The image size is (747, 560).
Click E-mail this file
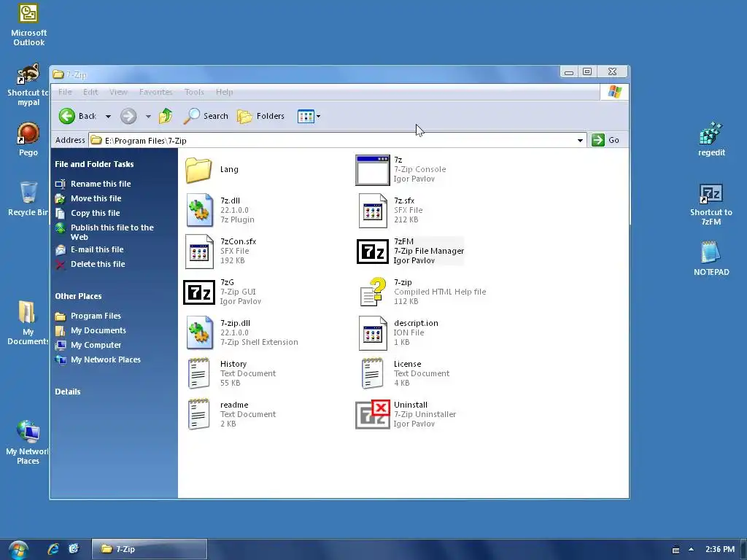97,249
